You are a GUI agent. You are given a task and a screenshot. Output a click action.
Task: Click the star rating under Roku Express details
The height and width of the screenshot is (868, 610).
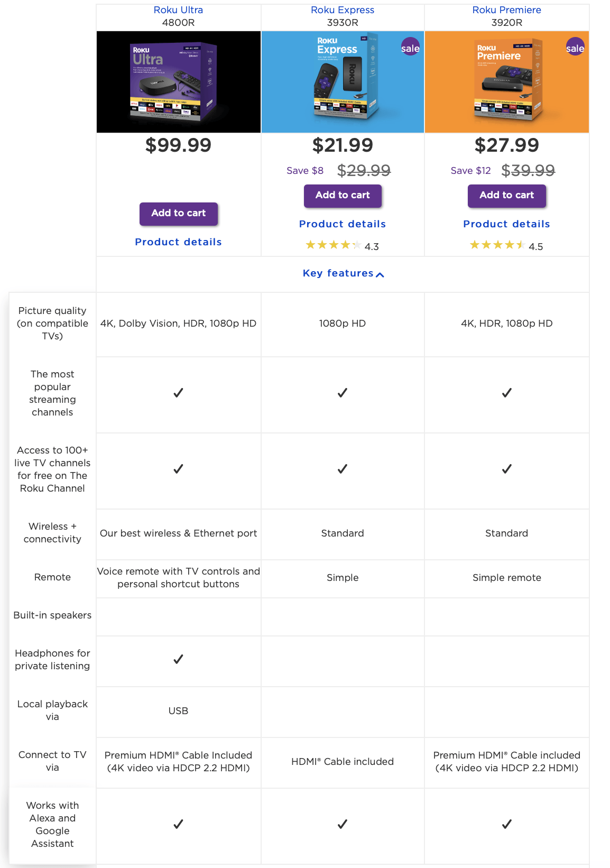pos(333,245)
